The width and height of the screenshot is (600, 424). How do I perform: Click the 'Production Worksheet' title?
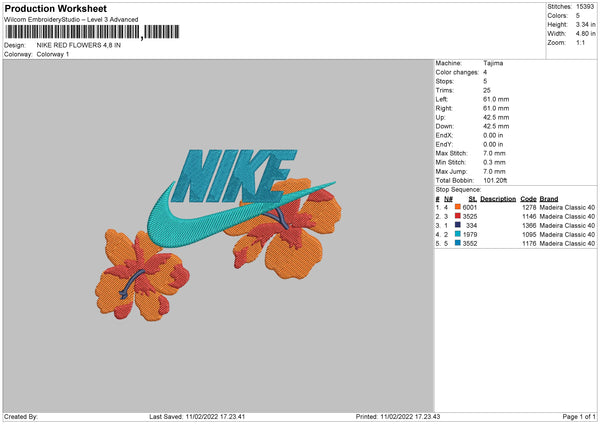[55, 8]
